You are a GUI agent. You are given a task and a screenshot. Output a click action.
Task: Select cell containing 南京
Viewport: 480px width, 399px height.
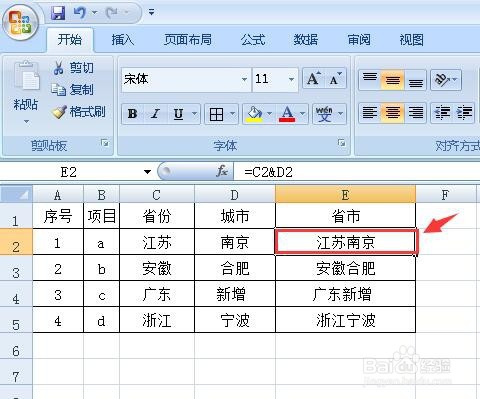click(x=235, y=242)
